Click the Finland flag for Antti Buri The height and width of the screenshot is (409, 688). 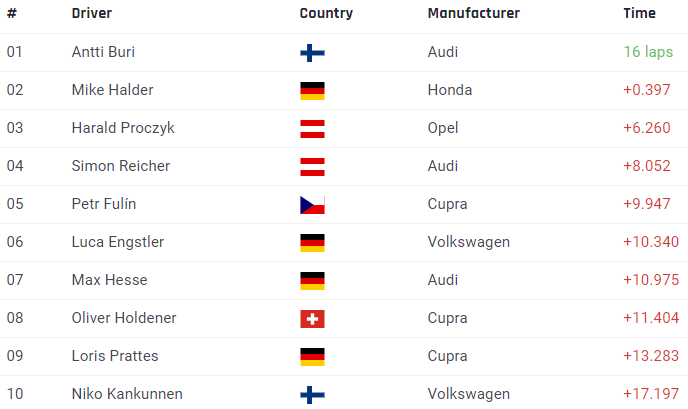[312, 53]
